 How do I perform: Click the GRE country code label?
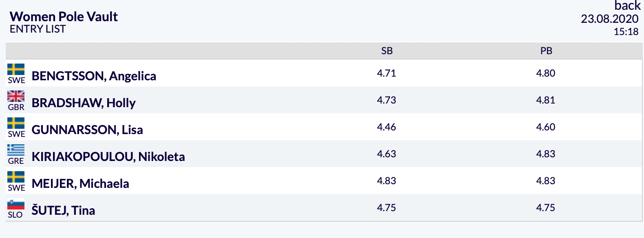coord(16,161)
